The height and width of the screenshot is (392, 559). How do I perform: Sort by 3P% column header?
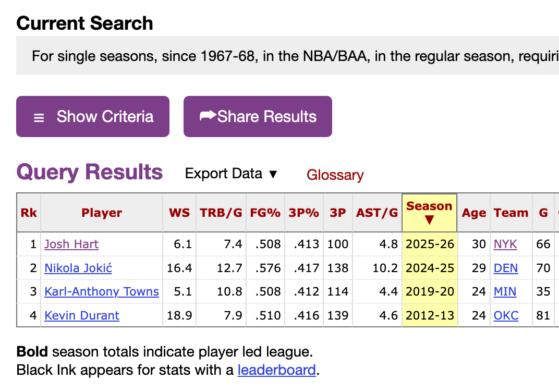pos(303,213)
